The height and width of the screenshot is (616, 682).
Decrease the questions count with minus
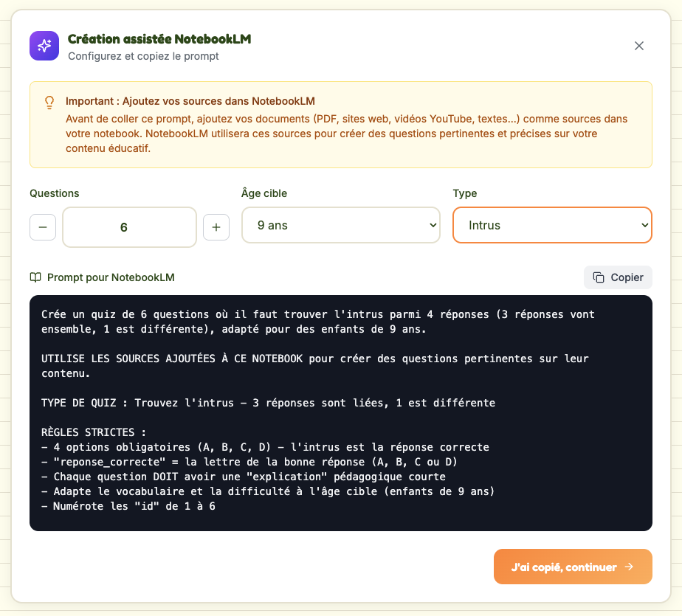[x=43, y=227]
